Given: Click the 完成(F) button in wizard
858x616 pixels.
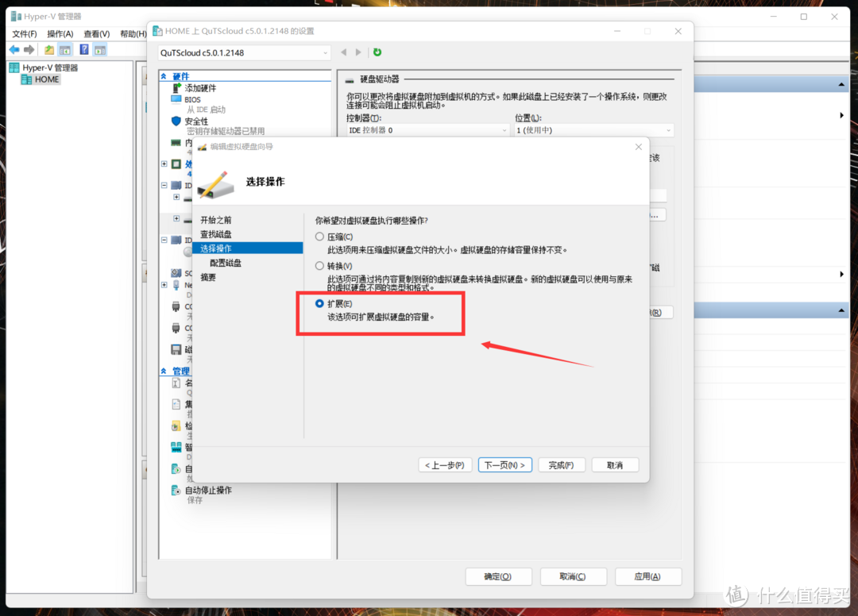Looking at the screenshot, I should [x=562, y=465].
